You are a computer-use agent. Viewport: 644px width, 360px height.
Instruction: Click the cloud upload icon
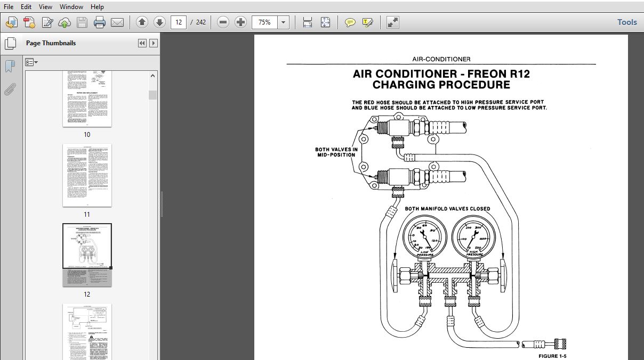pyautogui.click(x=64, y=22)
